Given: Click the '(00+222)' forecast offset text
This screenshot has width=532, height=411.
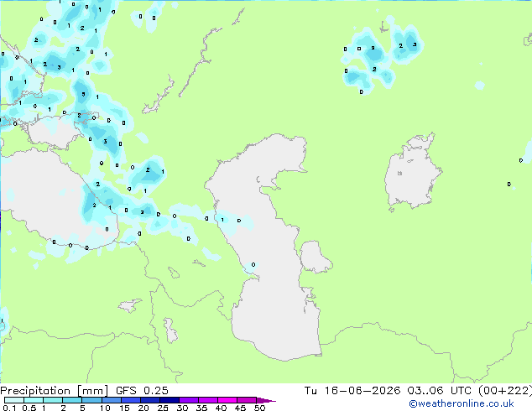Looking at the screenshot, I should click(505, 391).
